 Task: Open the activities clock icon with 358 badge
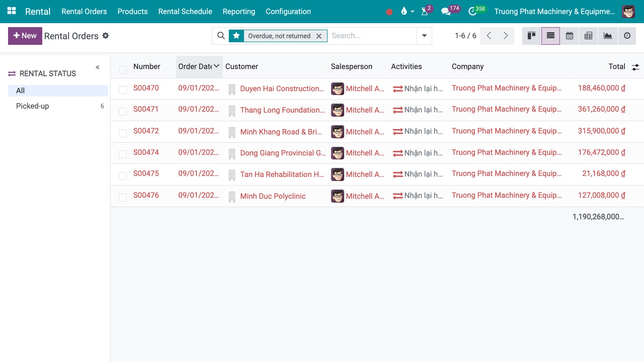coord(472,12)
